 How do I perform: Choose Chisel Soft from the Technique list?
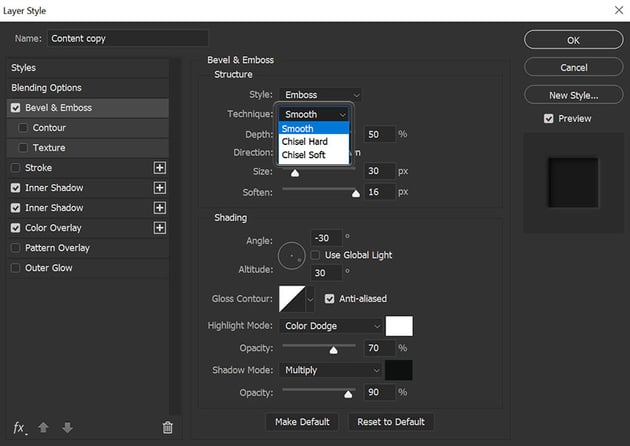coord(314,155)
